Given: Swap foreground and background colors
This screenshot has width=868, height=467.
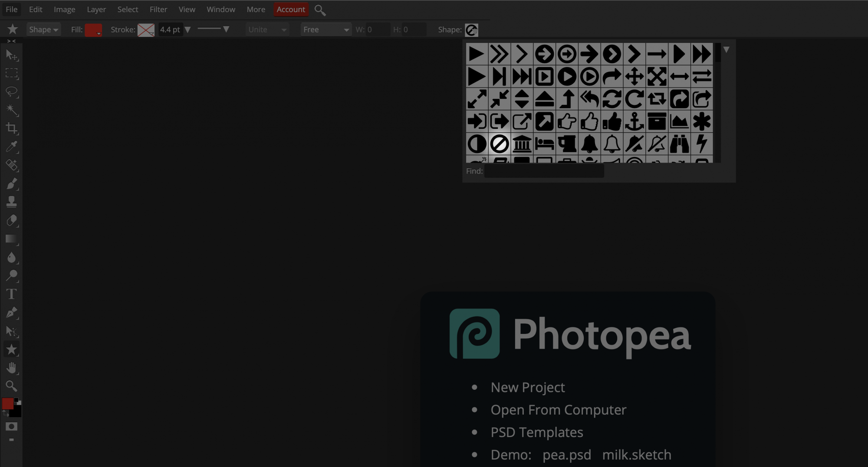Looking at the screenshot, I should click(5, 414).
